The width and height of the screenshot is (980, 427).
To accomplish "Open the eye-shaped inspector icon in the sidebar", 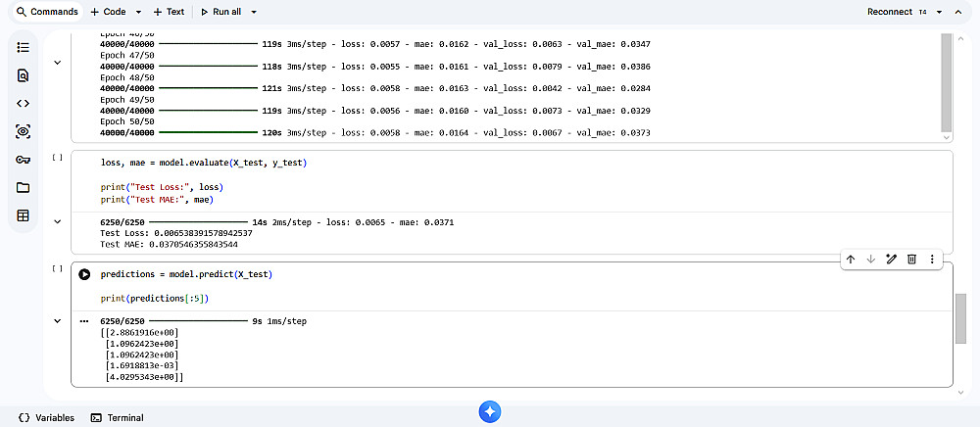I will click(24, 131).
